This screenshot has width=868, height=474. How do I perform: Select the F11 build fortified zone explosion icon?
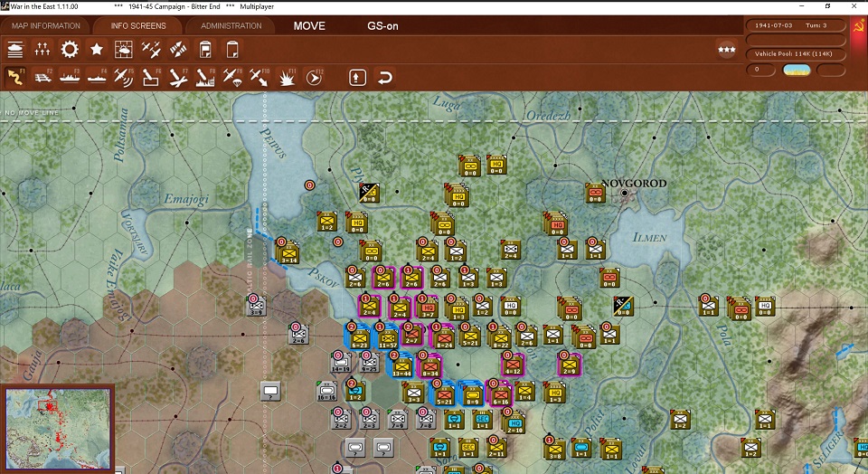click(x=287, y=78)
